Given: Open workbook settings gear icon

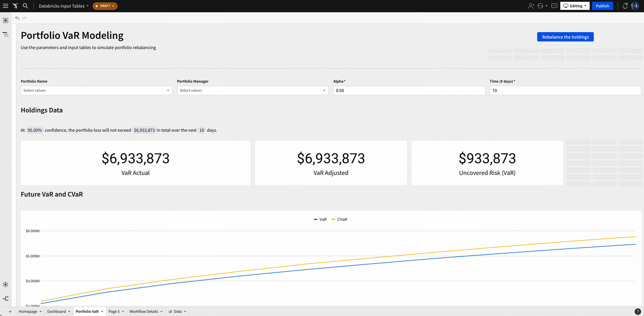Looking at the screenshot, I should point(6,284).
